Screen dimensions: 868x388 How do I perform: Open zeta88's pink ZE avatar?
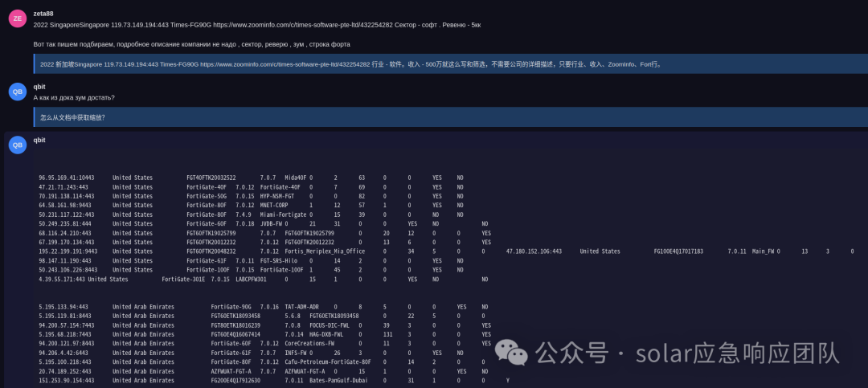18,18
